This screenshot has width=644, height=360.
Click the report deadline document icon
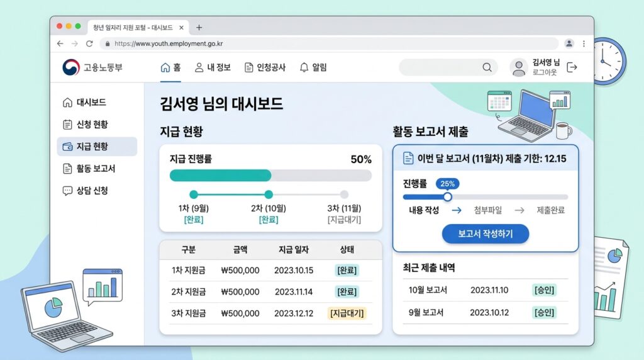(408, 158)
